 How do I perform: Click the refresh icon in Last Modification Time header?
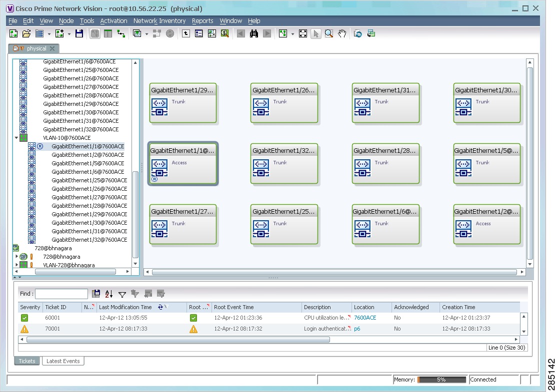[160, 307]
